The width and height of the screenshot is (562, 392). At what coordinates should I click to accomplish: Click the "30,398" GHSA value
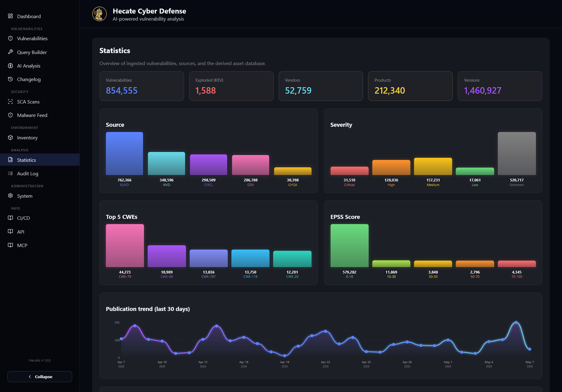293,180
